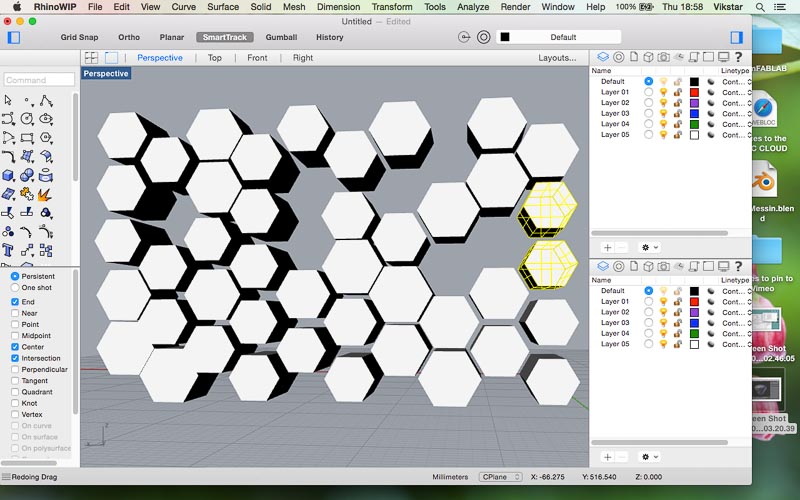Open the Surface menu
This screenshot has width=800, height=500.
[223, 7]
